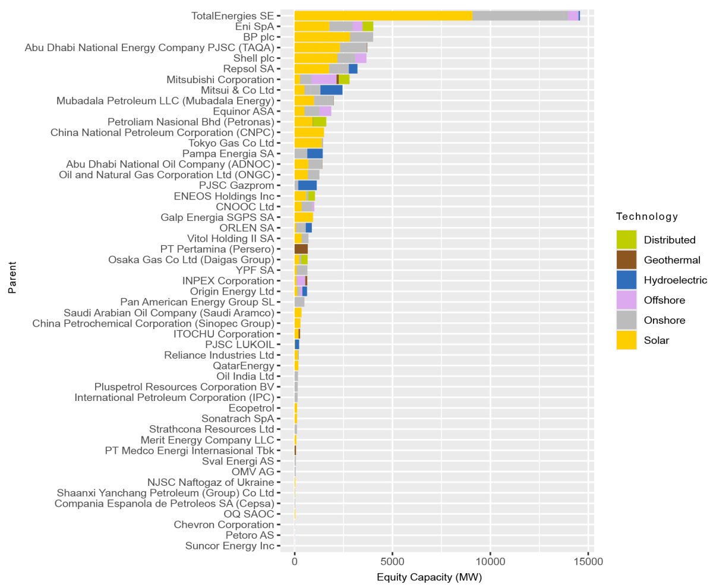
Task: Click the Saudi Aramco axis label
Action: click(169, 312)
